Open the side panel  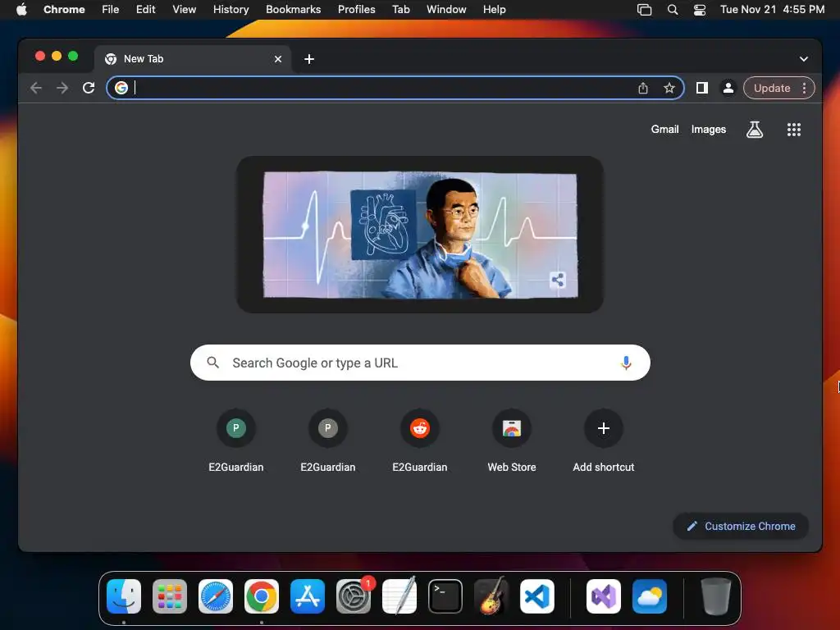[x=702, y=88]
